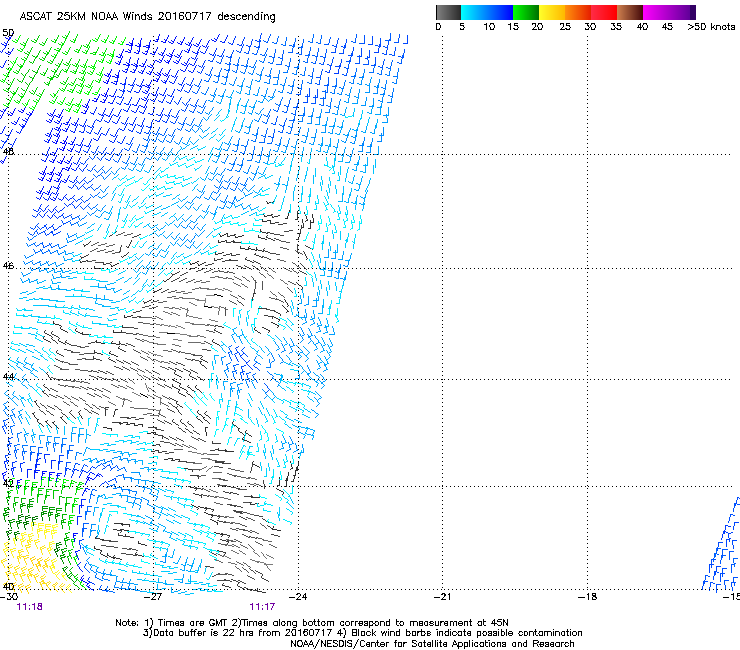740x650 pixels.
Task: Pick the yellow 20-25 knots legend segment
Action: [x=552, y=12]
